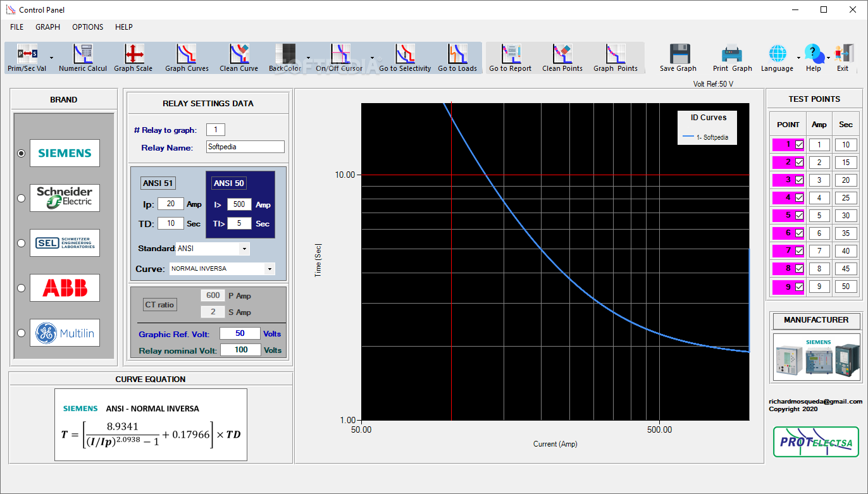Screen dimensions: 868x494
Task: Open the FILE menu
Action: (x=17, y=27)
